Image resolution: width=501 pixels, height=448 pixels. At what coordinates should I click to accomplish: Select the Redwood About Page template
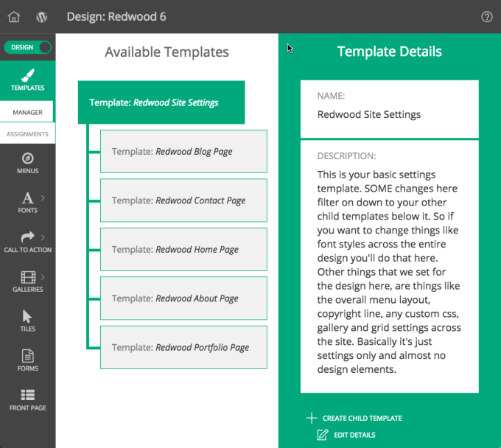pos(183,298)
